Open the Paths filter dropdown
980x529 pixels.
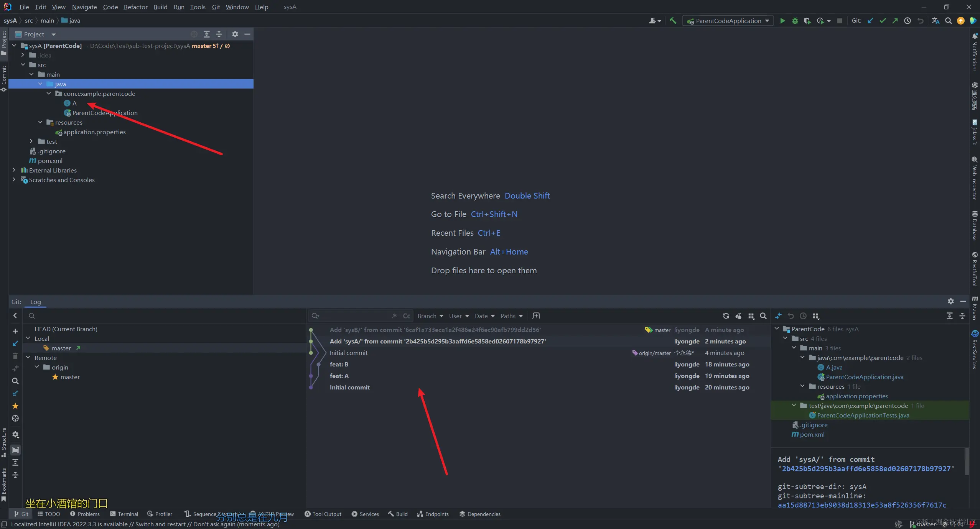[x=511, y=316]
